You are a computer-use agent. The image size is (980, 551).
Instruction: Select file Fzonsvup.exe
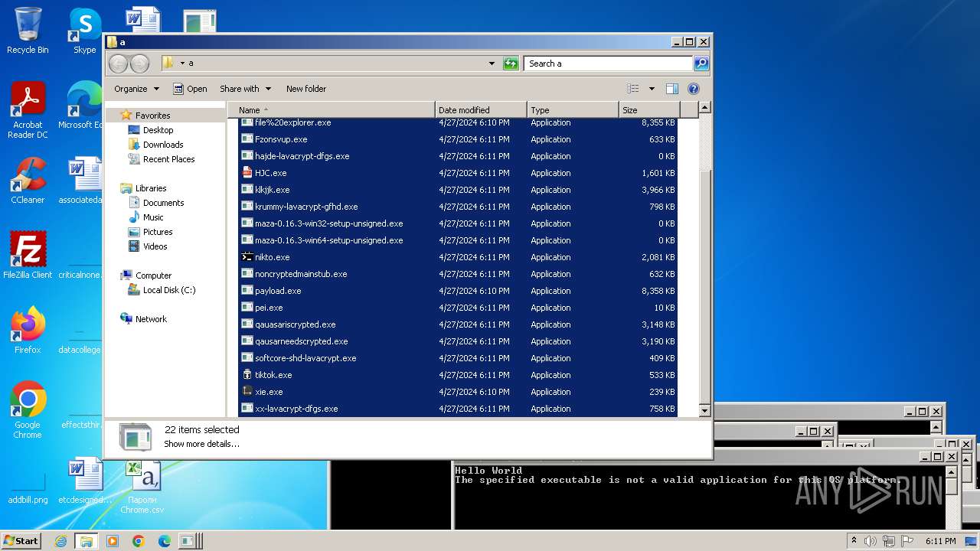click(x=281, y=139)
